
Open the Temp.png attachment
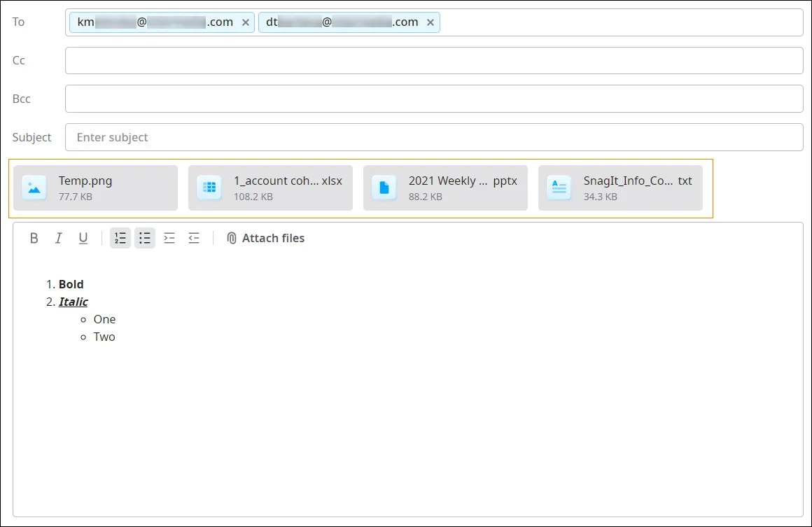[x=95, y=188]
